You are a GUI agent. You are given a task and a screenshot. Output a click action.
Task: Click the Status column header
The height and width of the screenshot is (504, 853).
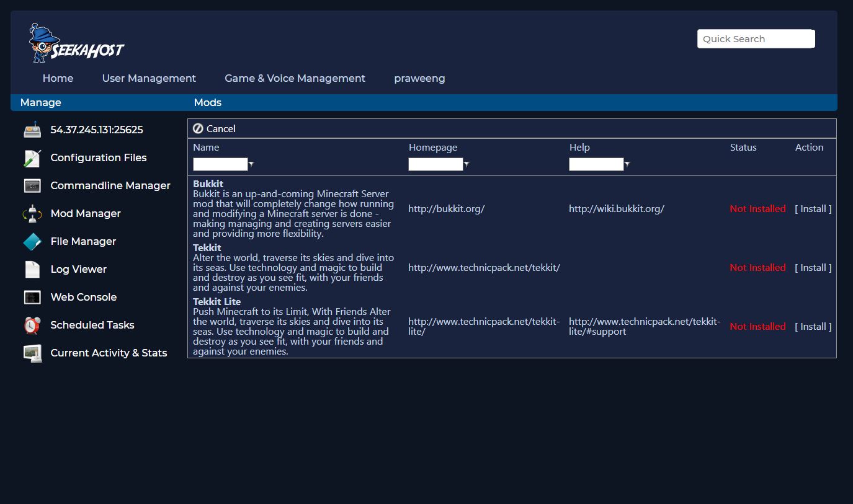coord(743,148)
